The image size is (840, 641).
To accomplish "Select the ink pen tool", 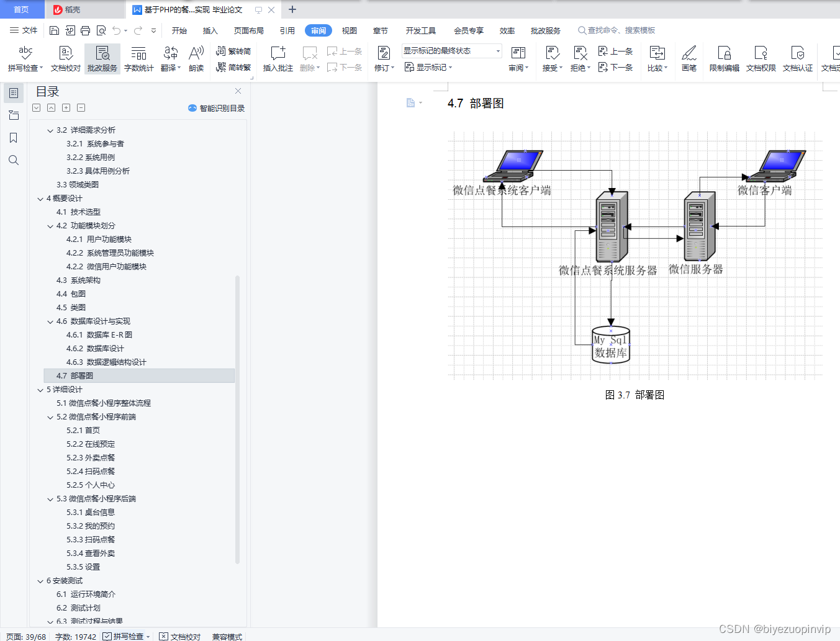I will 689,59.
